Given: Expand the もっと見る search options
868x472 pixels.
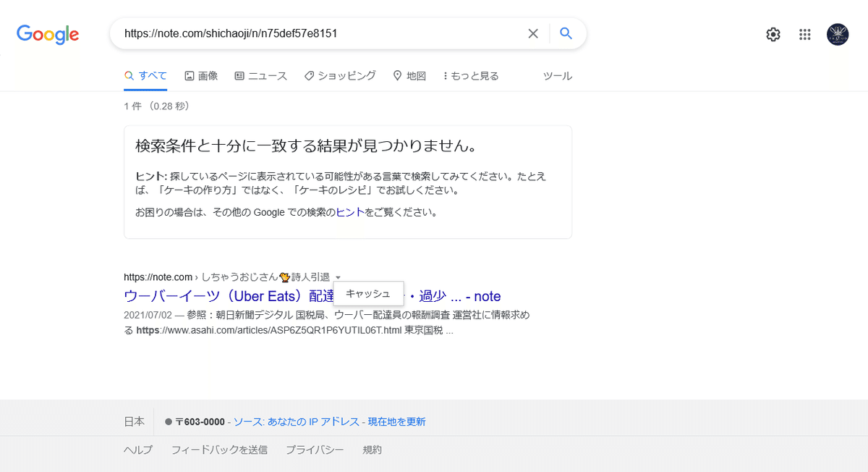Looking at the screenshot, I should click(x=470, y=75).
